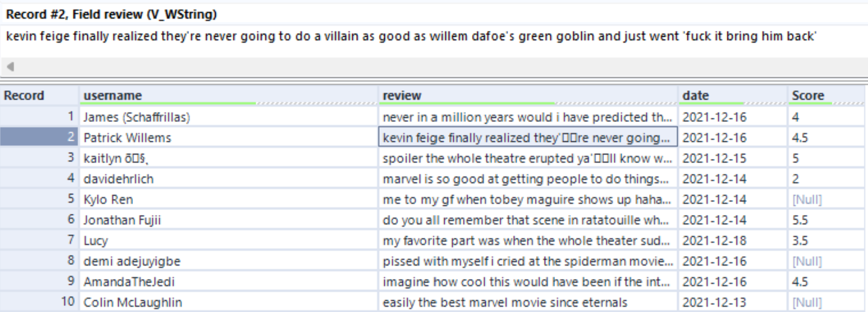868x312 pixels.
Task: Click the null Score cell for Kylo Ren
Action: [x=807, y=200]
